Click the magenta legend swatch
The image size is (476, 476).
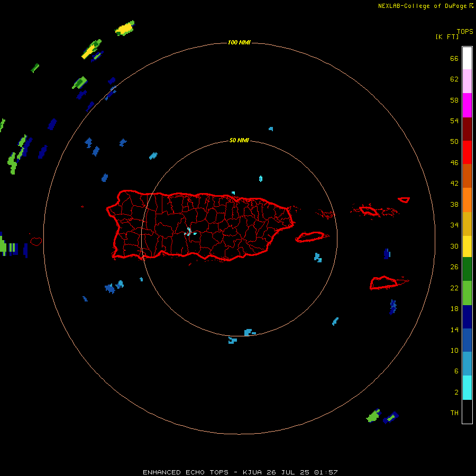pyautogui.click(x=467, y=105)
